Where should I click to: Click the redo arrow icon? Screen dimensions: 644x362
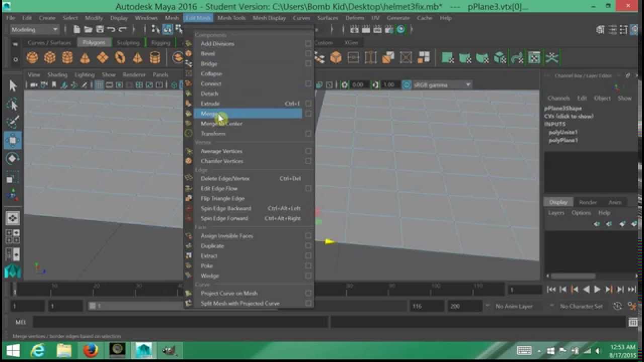(122, 30)
